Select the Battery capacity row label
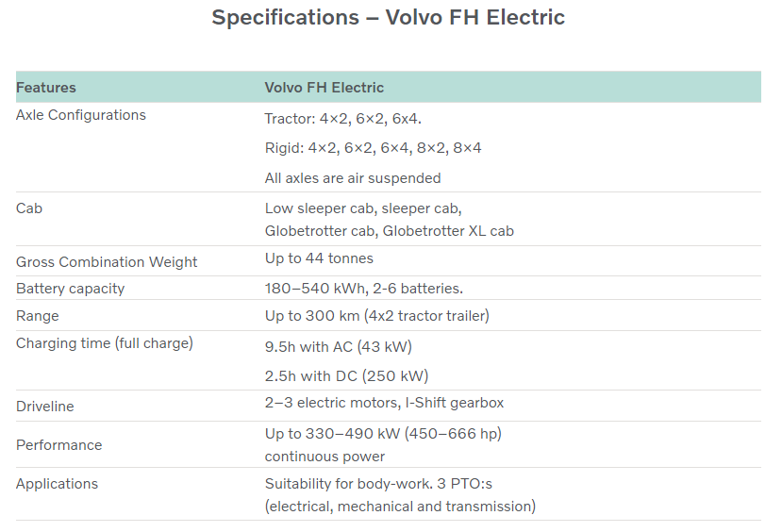Image resolution: width=782 pixels, height=532 pixels. coord(70,289)
